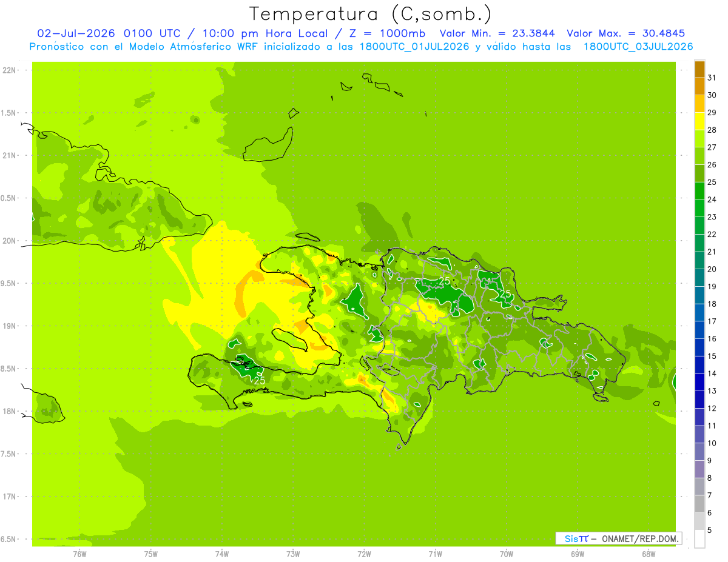The height and width of the screenshot is (562, 728).
Task: Click the legend value "23"
Action: (712, 216)
